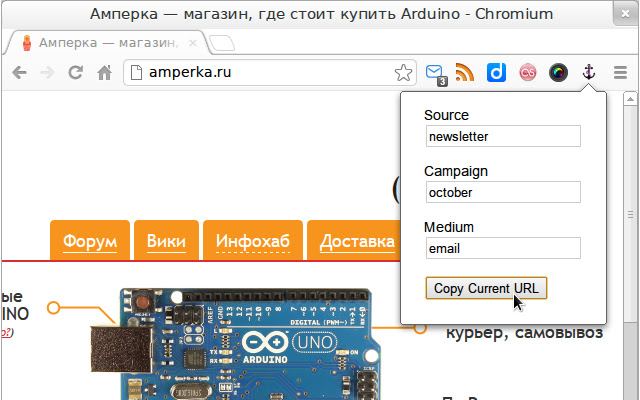Focus the Source field containing newsletter
Viewport: 640px width, 400px height.
pyautogui.click(x=503, y=136)
